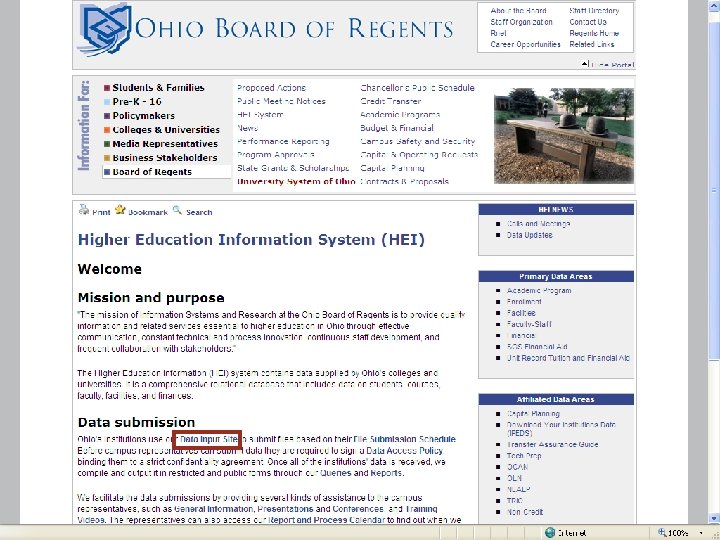This screenshot has height=540, width=720.
Task: Click the square bullet beside Students & Families
Action: coord(107,88)
